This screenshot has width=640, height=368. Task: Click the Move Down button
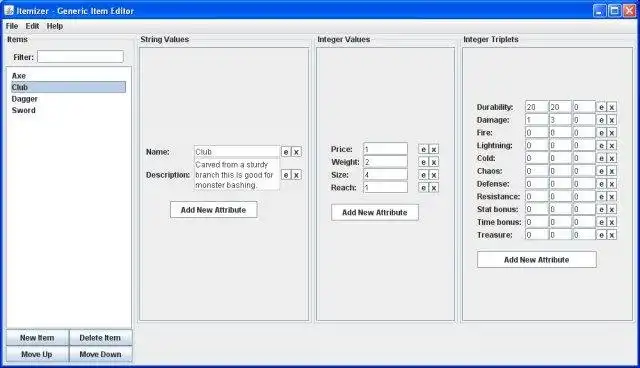pos(100,354)
